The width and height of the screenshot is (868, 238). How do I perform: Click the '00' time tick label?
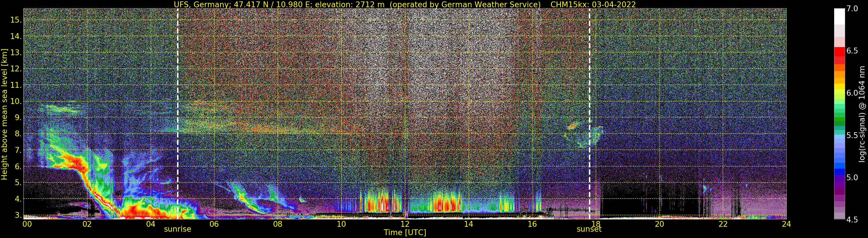click(27, 224)
